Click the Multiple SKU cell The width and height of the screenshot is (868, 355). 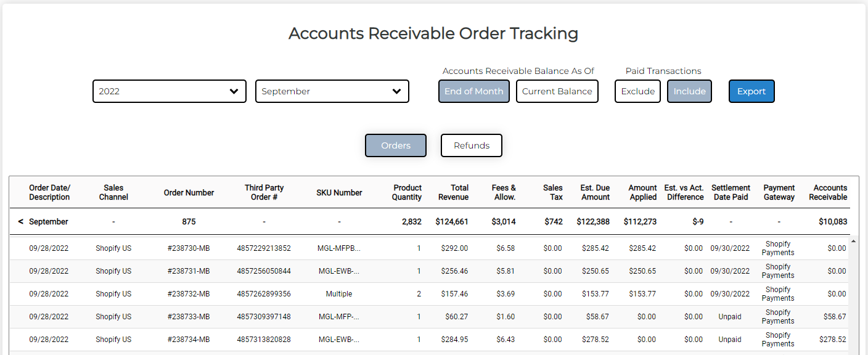tap(339, 294)
